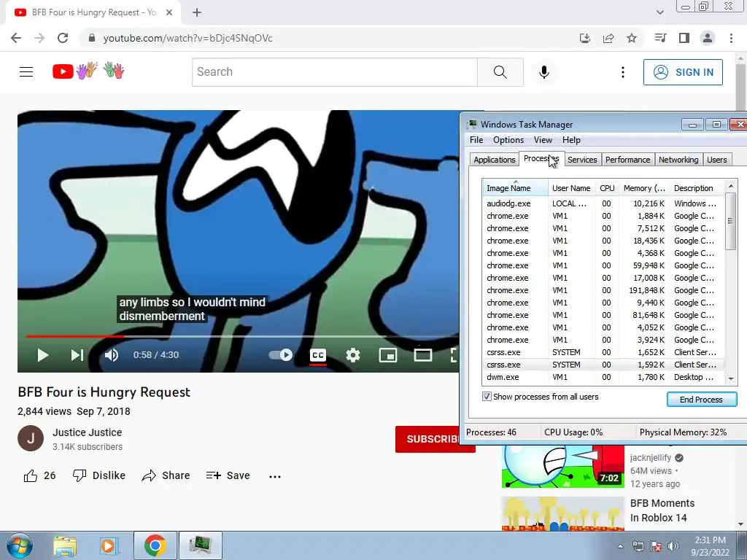Viewport: 747px width, 560px height.
Task: Sort by Description column header
Action: click(697, 188)
